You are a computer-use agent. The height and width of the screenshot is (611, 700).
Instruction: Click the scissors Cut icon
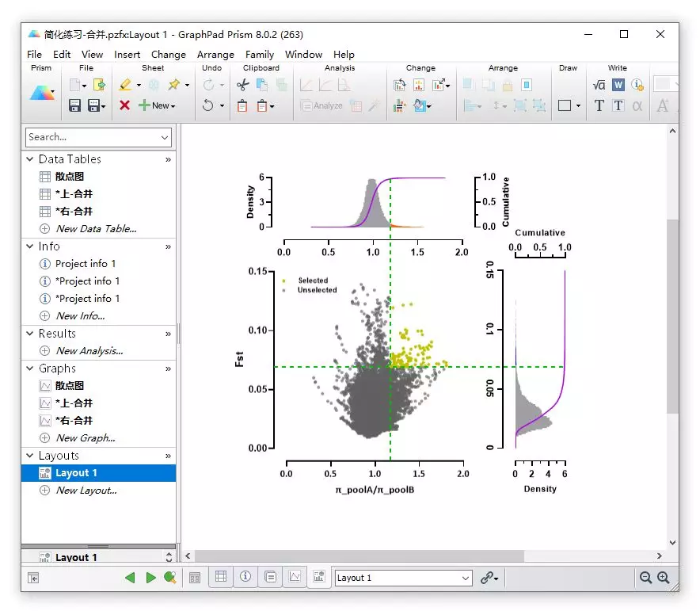tap(243, 85)
